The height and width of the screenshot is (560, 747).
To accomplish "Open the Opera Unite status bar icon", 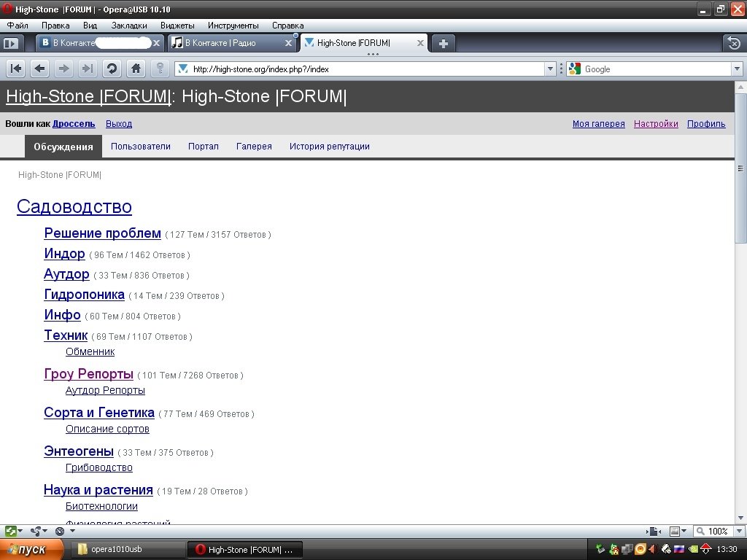I will pos(36,531).
